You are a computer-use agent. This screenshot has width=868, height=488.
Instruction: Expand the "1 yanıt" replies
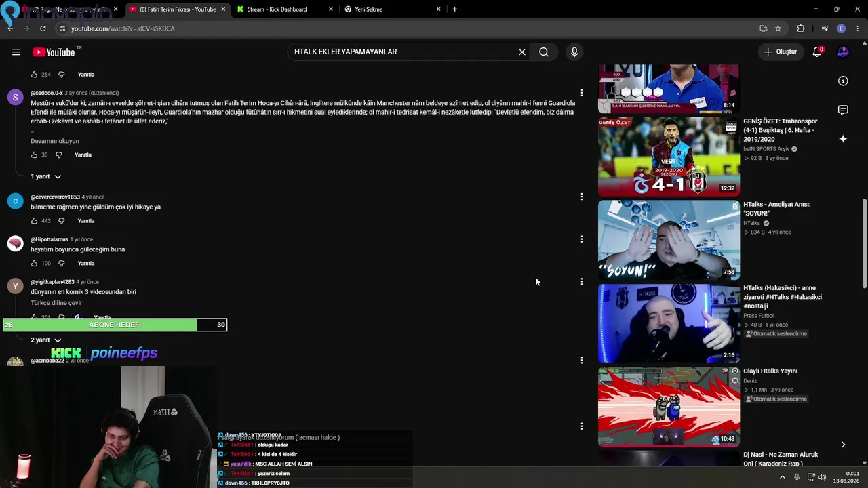pos(45,176)
